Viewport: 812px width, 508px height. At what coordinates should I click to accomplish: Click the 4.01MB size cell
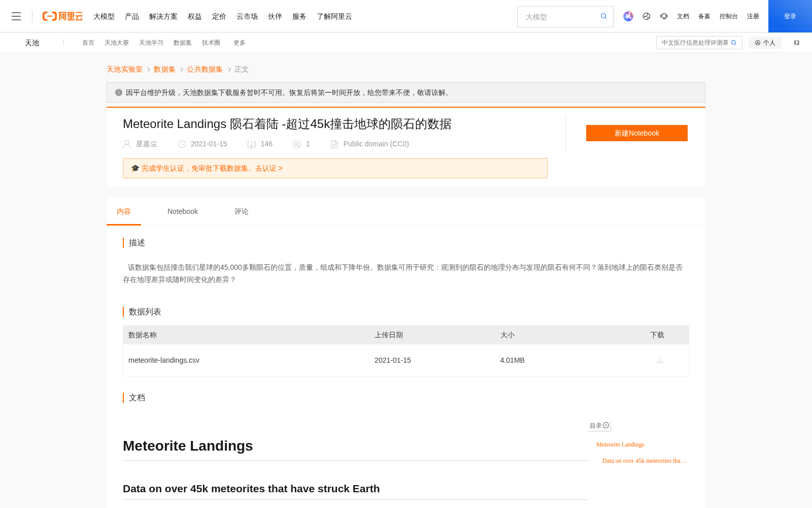[x=513, y=360]
